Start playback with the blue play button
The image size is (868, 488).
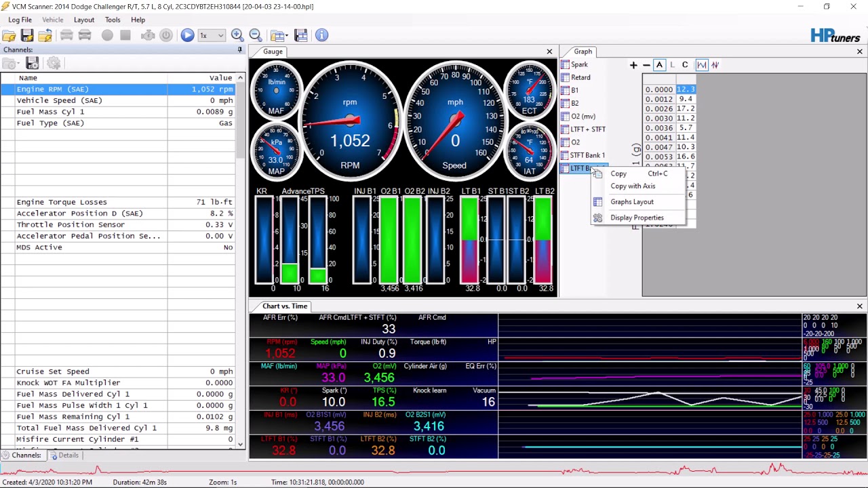(x=187, y=35)
